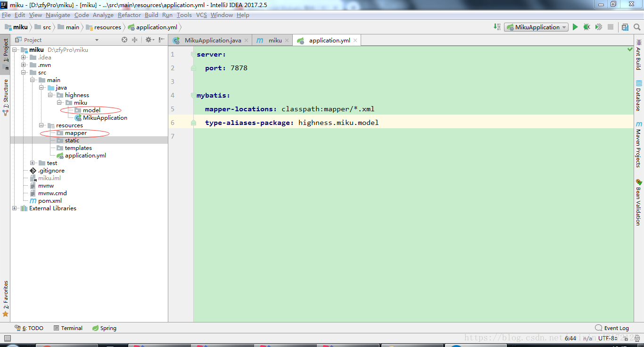This screenshot has height=347, width=644.
Task: Select the model package in tree
Action: (91, 110)
